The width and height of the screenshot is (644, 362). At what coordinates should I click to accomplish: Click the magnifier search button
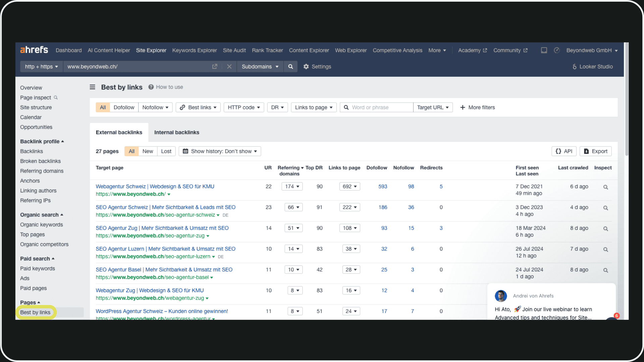[x=290, y=66]
